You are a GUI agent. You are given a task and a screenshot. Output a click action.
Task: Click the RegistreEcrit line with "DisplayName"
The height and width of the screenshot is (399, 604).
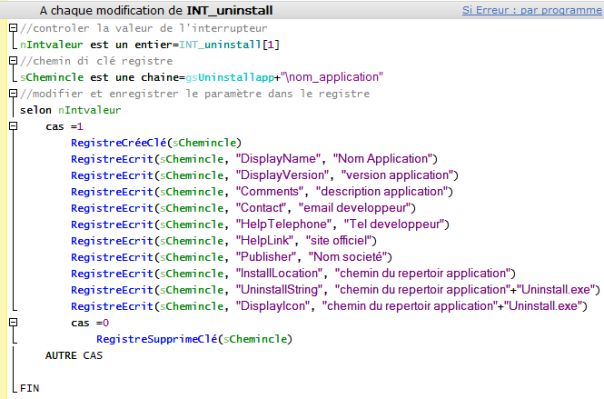click(x=254, y=159)
